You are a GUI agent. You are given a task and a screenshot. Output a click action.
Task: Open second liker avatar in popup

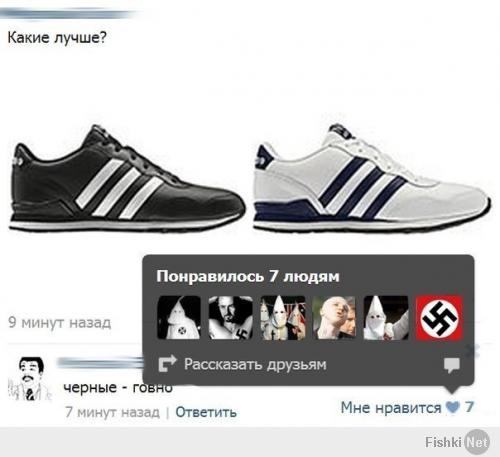click(230, 317)
